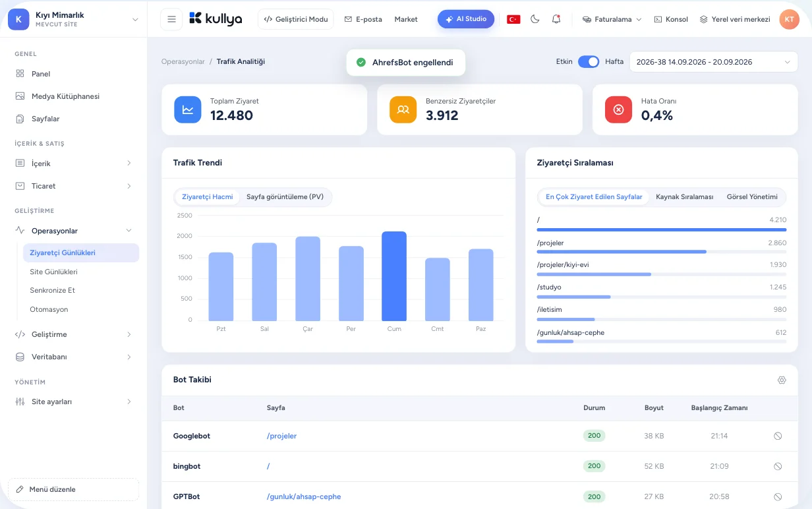The image size is (812, 509).
Task: Click the Geliştirici Modu code icon
Action: [x=268, y=19]
